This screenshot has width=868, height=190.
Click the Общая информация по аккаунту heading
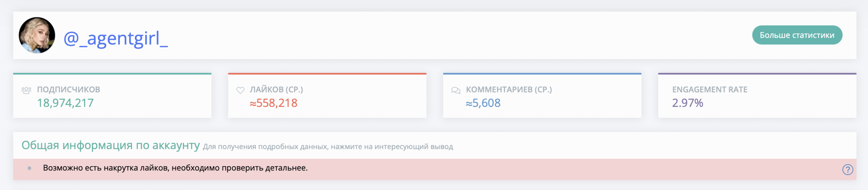pyautogui.click(x=111, y=145)
